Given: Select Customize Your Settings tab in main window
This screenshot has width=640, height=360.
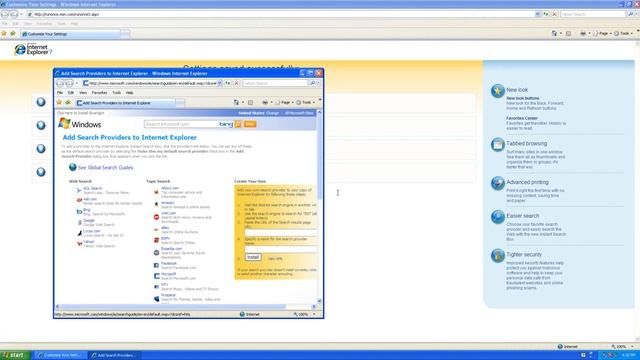Looking at the screenshot, I should (x=71, y=34).
